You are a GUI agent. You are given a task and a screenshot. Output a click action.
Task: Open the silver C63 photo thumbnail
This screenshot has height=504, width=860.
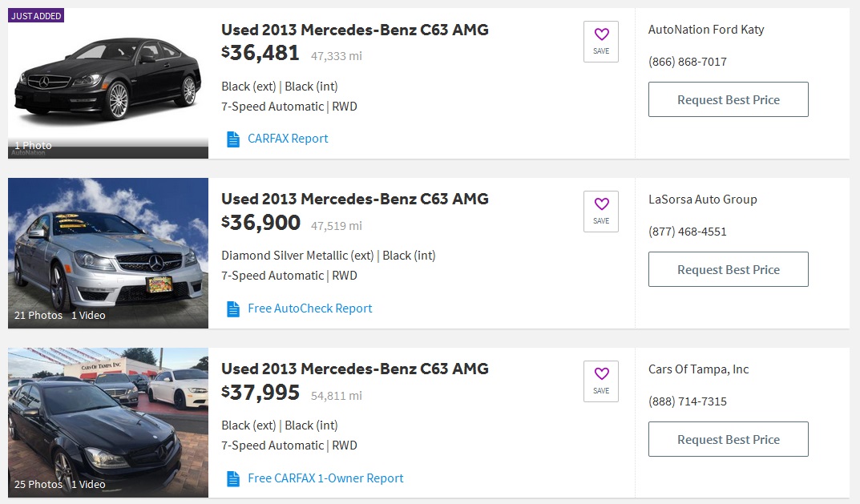(x=108, y=253)
